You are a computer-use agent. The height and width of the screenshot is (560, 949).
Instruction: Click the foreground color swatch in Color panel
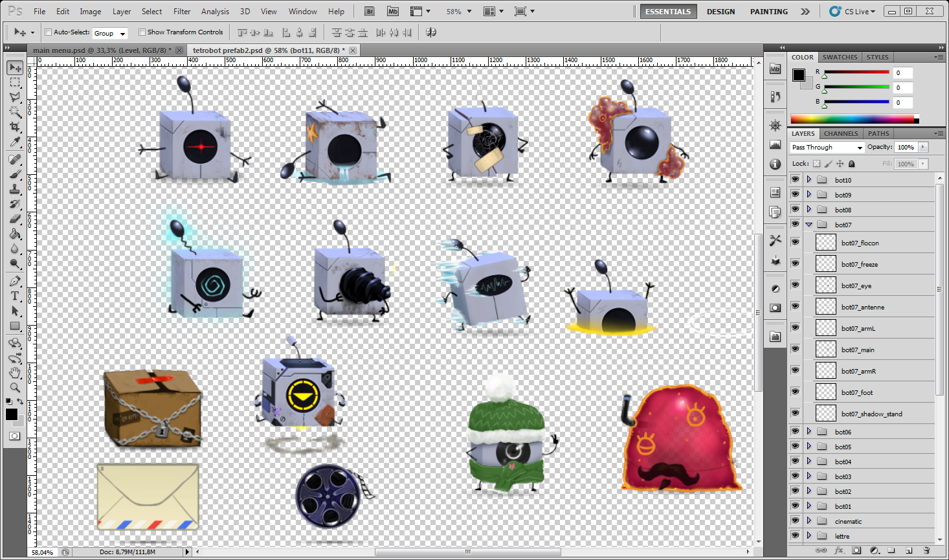799,75
